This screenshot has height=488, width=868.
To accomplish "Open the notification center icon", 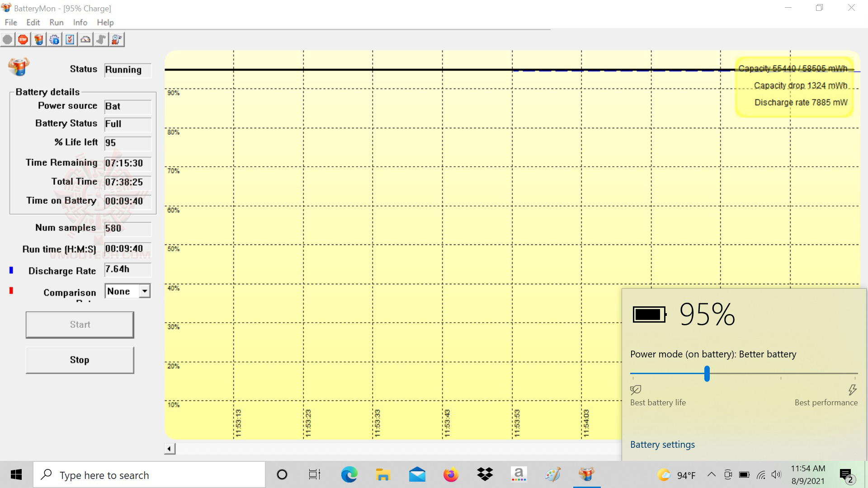I will pos(846,475).
